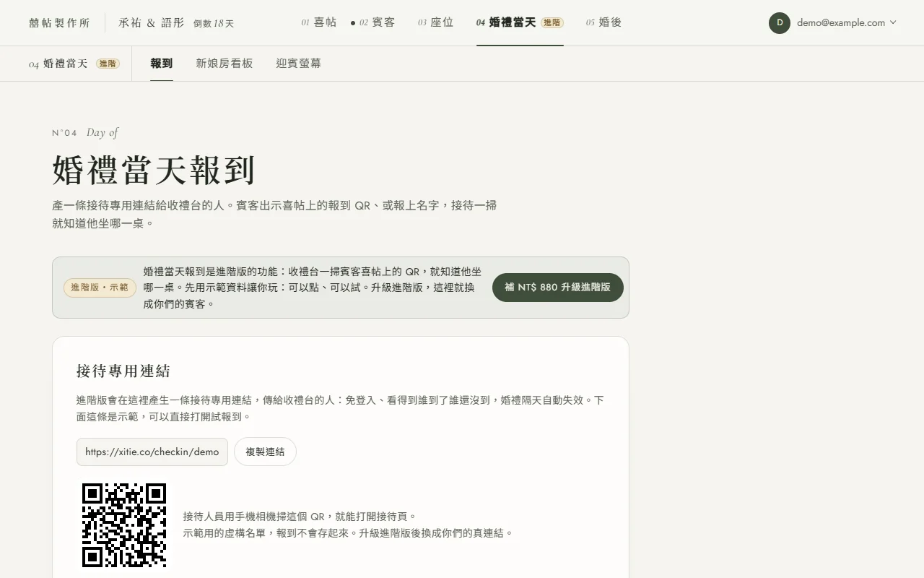
Task: Click the 倒數 18 天 countdown text
Action: [214, 23]
